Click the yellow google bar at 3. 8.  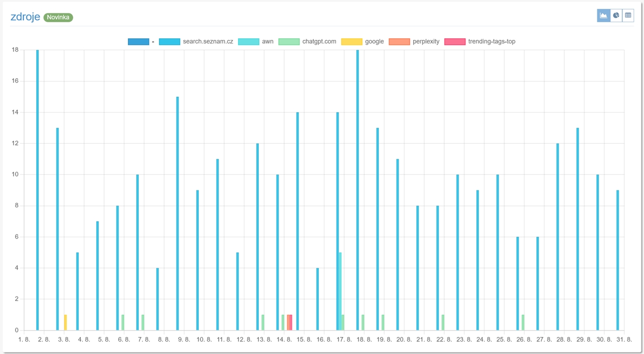pyautogui.click(x=65, y=322)
